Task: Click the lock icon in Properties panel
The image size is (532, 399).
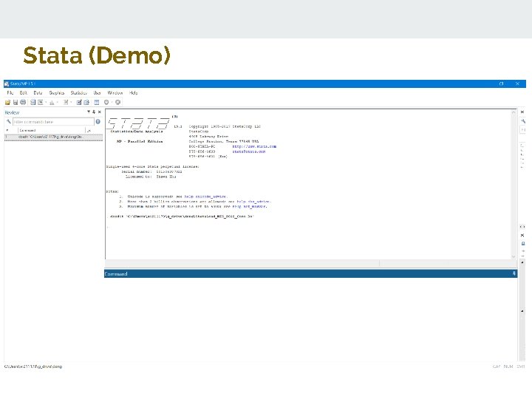Action: [x=523, y=244]
